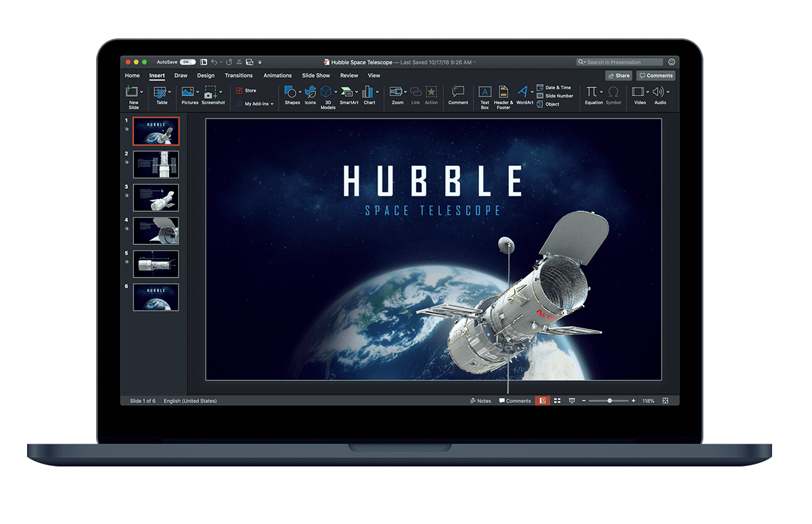Insert Pictures using the ribbon icon
Screen dimensions: 812x524
click(x=188, y=91)
